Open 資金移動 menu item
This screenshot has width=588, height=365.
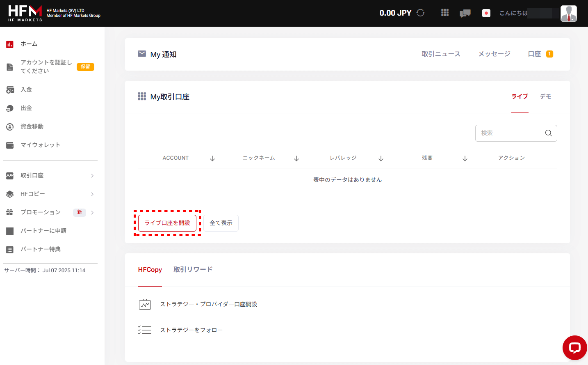[32, 126]
